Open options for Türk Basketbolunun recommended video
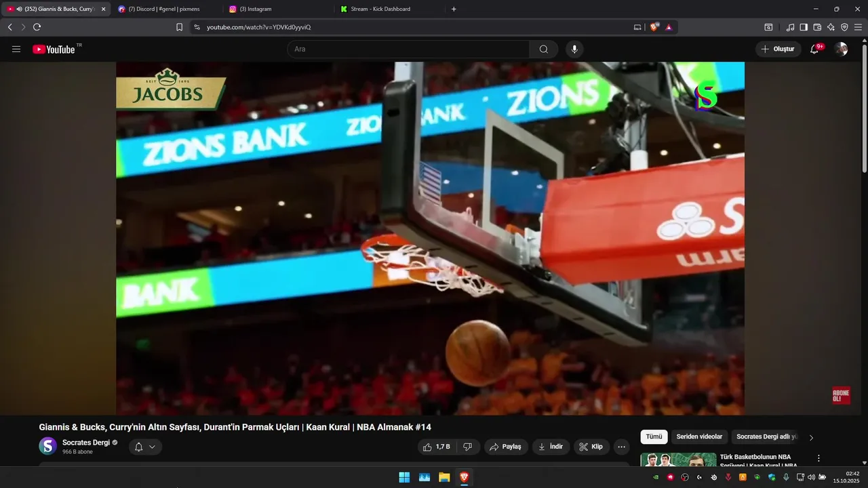 tap(818, 458)
